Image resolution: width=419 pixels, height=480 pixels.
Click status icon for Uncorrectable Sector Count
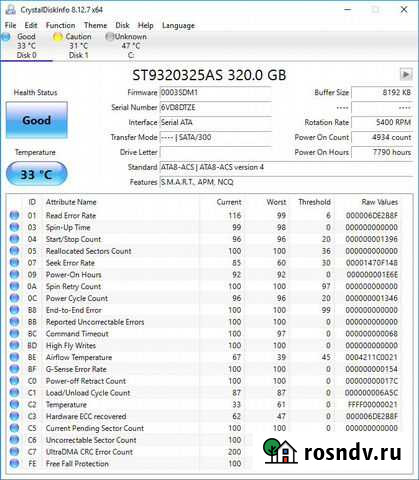click(x=14, y=440)
